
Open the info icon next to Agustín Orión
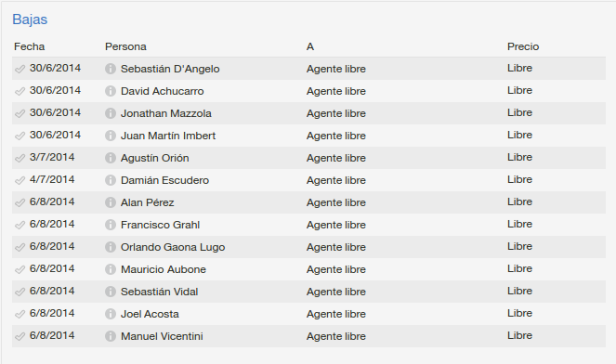tap(111, 158)
